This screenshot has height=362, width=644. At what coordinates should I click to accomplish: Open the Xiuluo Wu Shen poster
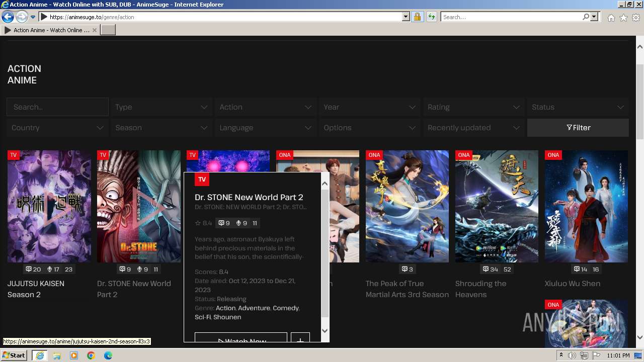[586, 206]
